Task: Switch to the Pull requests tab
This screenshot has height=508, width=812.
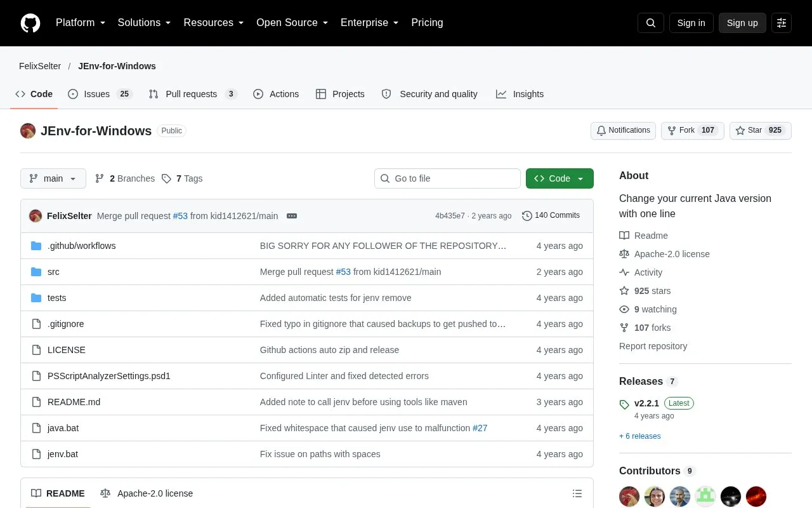Action: 192,94
